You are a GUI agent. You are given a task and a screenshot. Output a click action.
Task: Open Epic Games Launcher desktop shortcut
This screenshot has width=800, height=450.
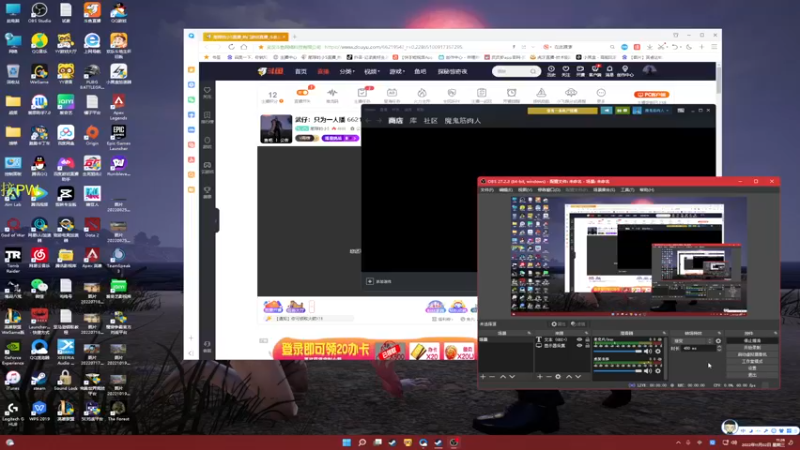[118, 137]
